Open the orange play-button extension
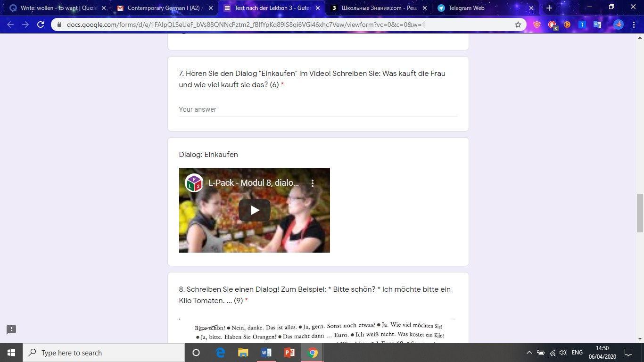 coord(567,25)
